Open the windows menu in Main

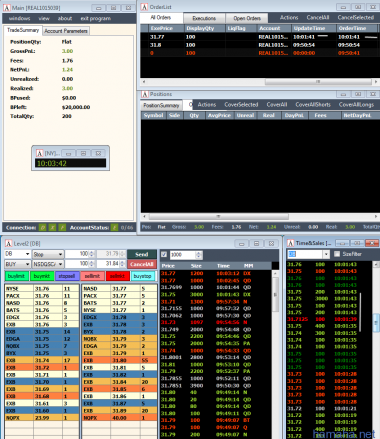(x=19, y=18)
